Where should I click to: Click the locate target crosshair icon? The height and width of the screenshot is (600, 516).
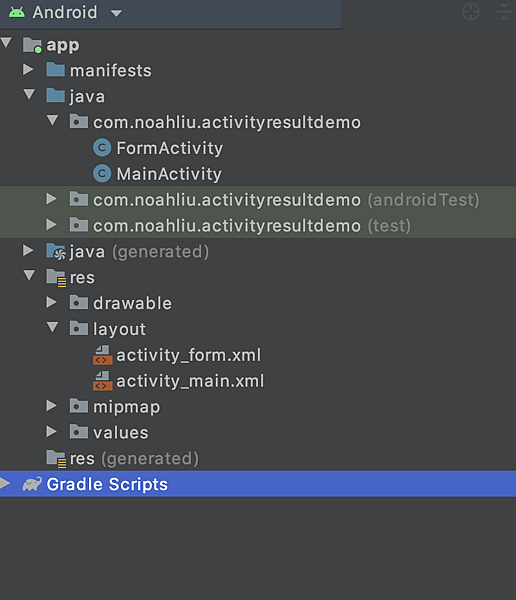coord(470,12)
